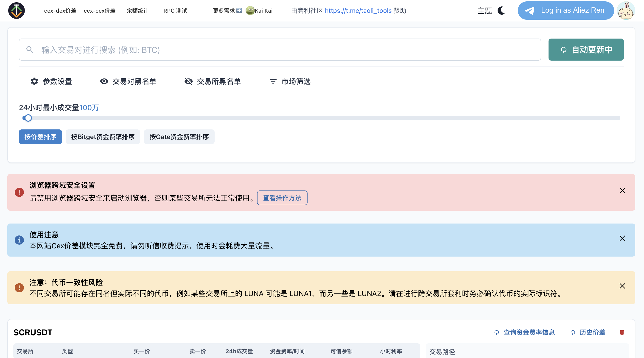644x358 pixels.
Task: Sort by Gate funding rate
Action: point(179,137)
